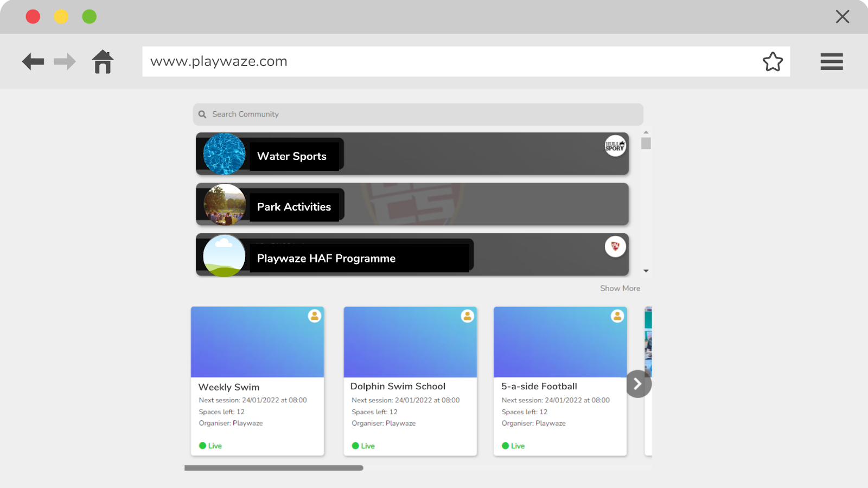Click the Search Community field
868x488 pixels.
pos(418,114)
